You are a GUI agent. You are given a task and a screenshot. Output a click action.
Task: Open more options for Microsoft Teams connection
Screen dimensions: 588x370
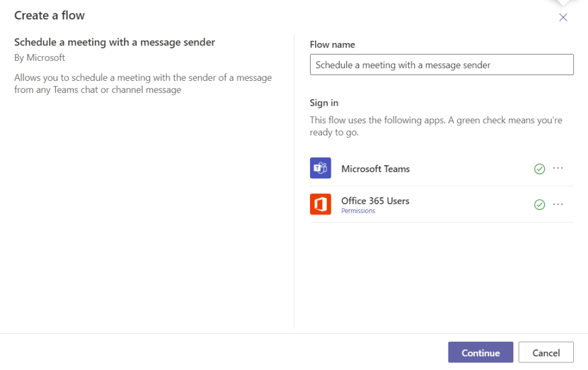[x=558, y=168]
